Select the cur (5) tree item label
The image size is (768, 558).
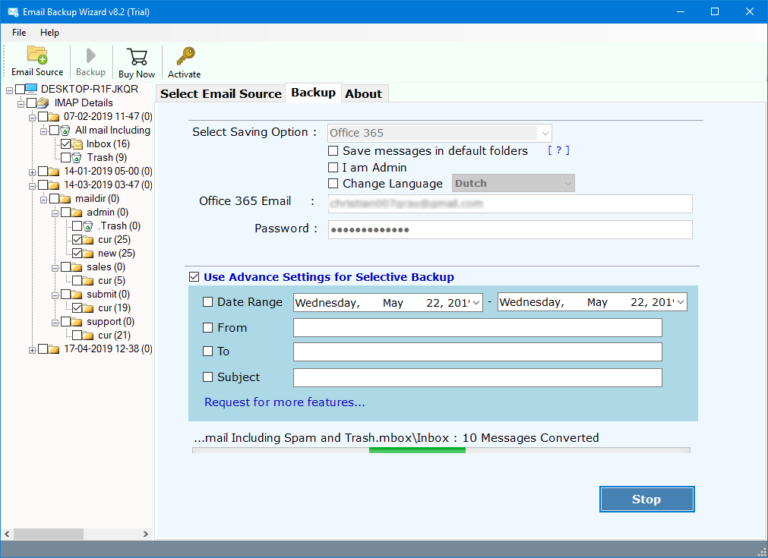click(112, 281)
